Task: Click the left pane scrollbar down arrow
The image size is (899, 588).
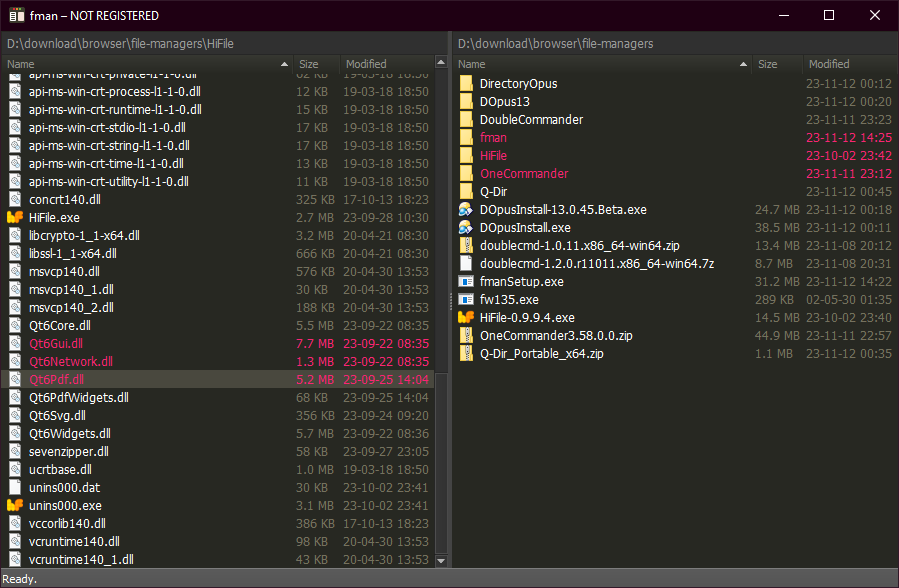Action: 441,561
